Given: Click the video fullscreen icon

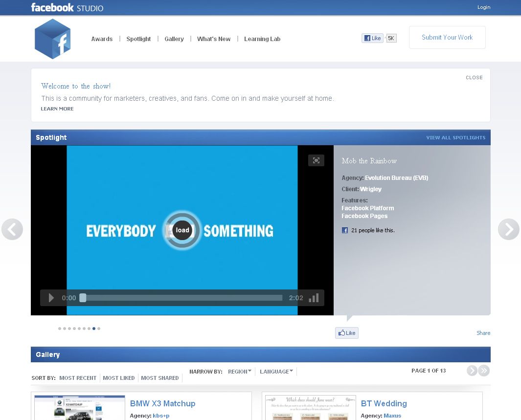Looking at the screenshot, I should pyautogui.click(x=316, y=160).
